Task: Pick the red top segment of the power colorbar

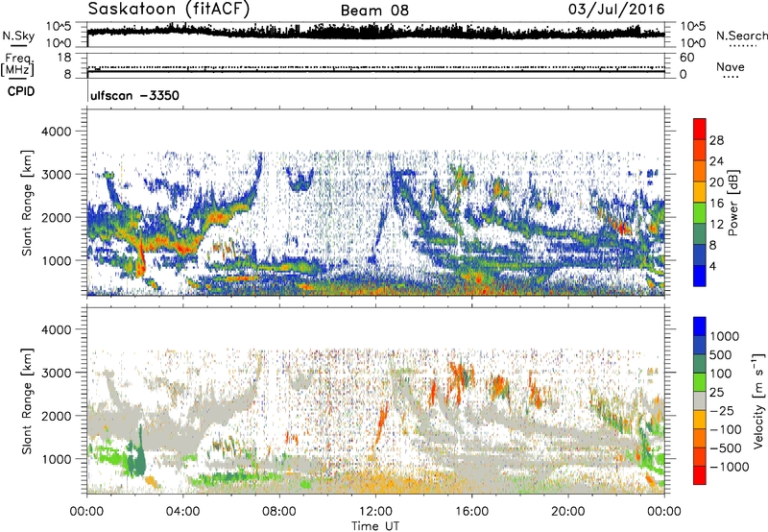Action: (x=700, y=129)
